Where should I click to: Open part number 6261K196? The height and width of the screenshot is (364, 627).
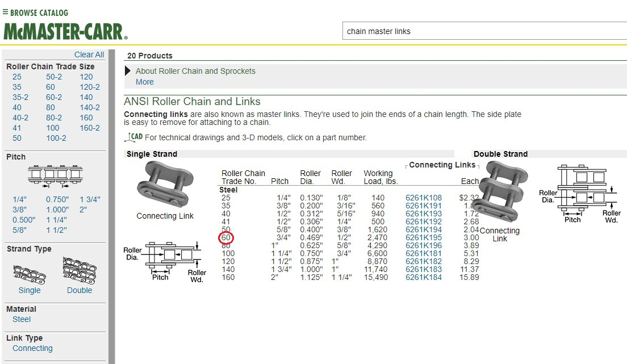(x=424, y=245)
